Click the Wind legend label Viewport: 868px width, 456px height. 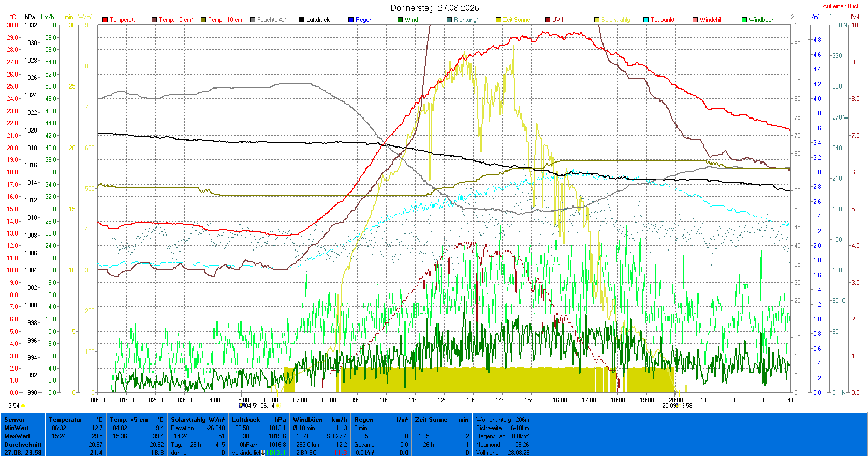coord(411,20)
